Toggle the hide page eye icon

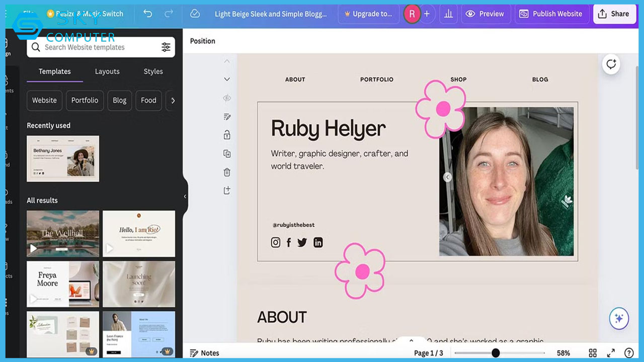[227, 98]
